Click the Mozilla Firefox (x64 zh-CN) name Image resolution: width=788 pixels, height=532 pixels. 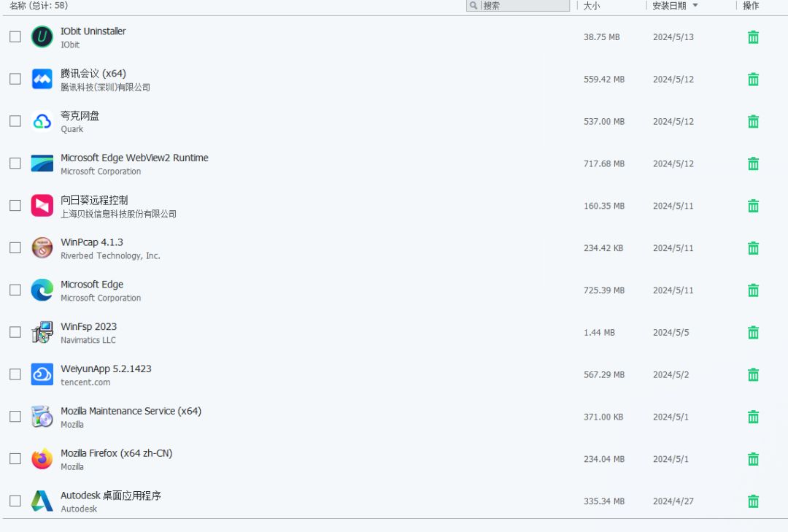116,454
